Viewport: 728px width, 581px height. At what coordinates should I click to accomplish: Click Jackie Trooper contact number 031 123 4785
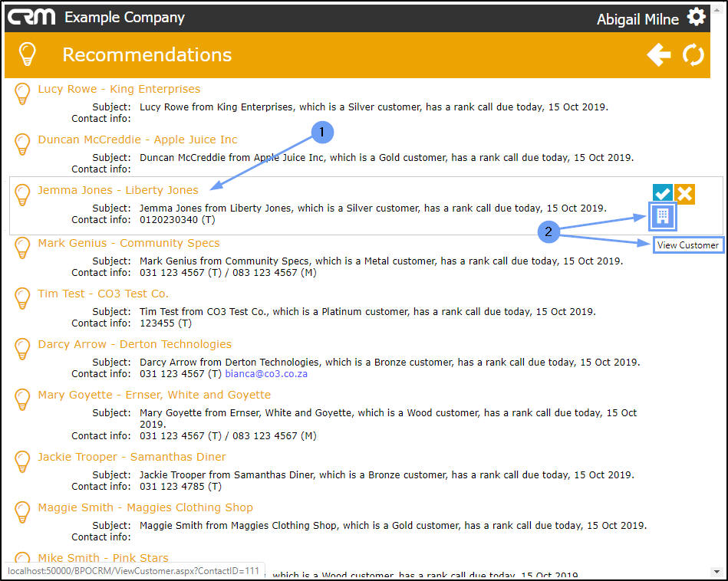click(180, 486)
